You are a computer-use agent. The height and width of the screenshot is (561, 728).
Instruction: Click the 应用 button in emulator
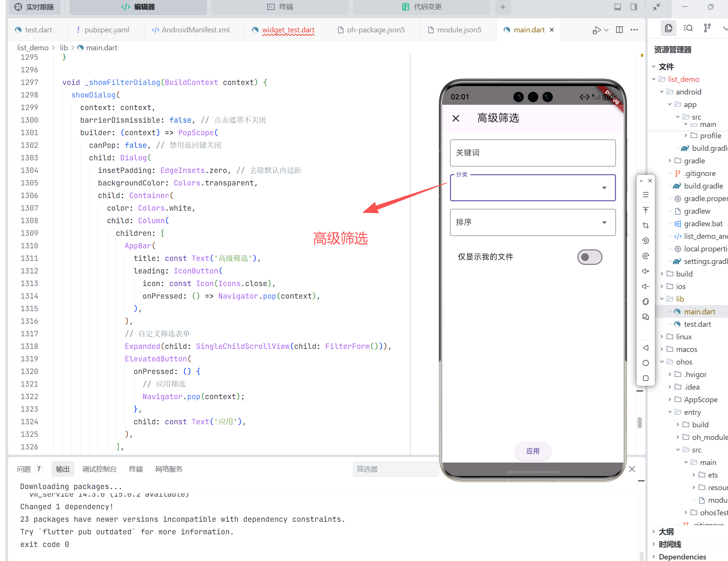[x=533, y=451]
